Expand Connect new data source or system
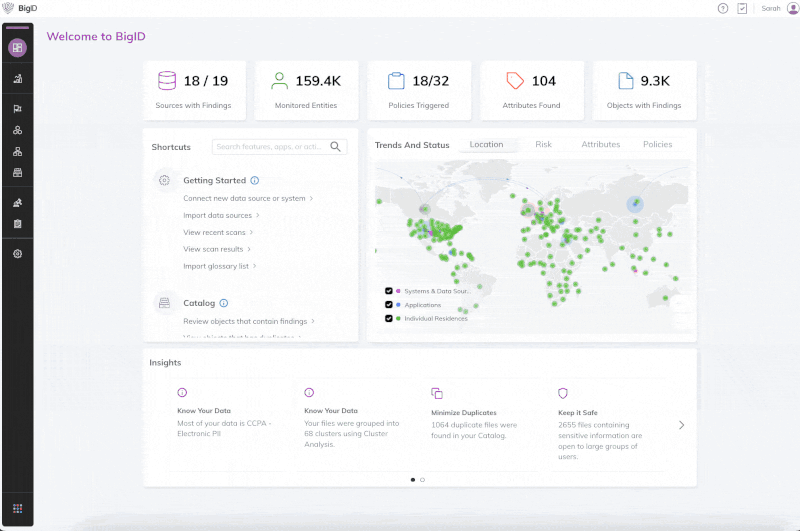800x531 pixels. tap(247, 198)
